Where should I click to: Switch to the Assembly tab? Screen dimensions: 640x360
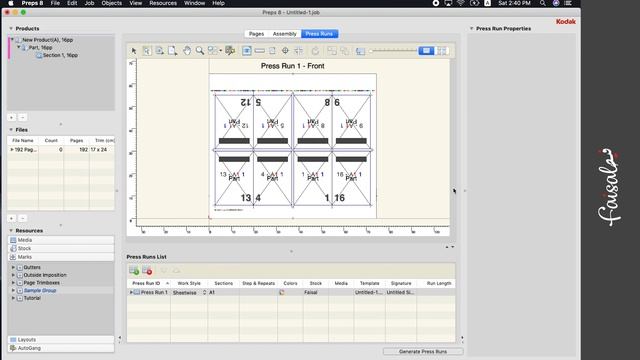pos(284,34)
